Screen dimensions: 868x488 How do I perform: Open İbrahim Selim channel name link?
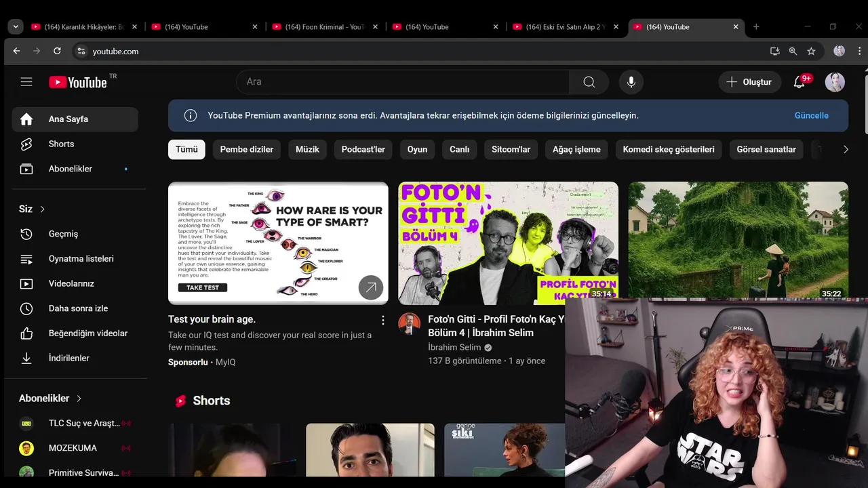click(x=454, y=347)
